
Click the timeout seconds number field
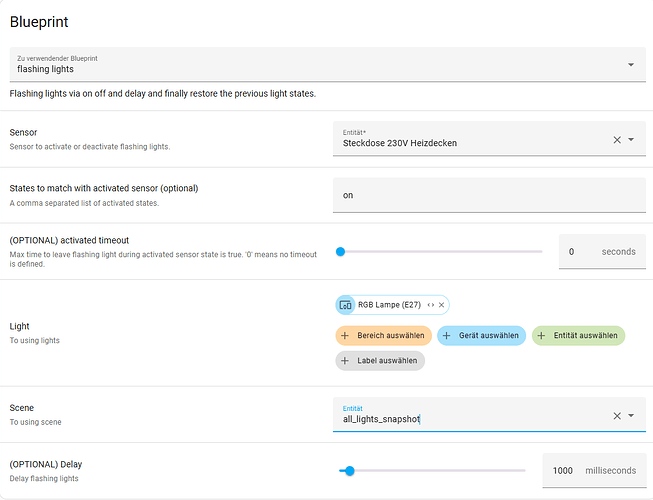point(573,252)
